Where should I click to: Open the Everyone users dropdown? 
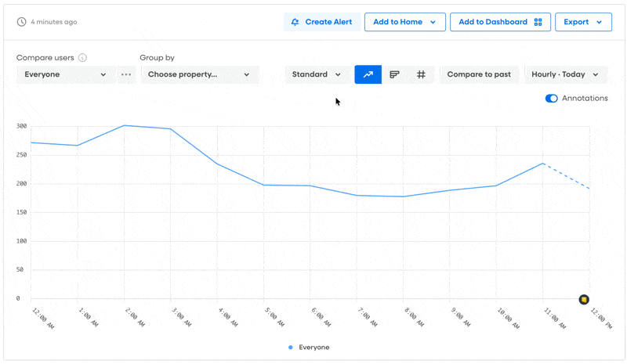[x=66, y=74]
